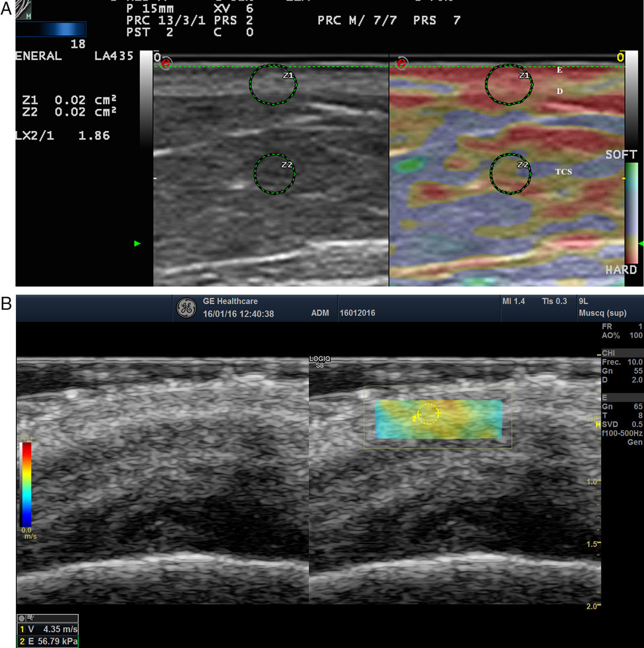The width and height of the screenshot is (644, 648).
Task: Select the Z1 region on the color elastogram
Action: (x=508, y=85)
